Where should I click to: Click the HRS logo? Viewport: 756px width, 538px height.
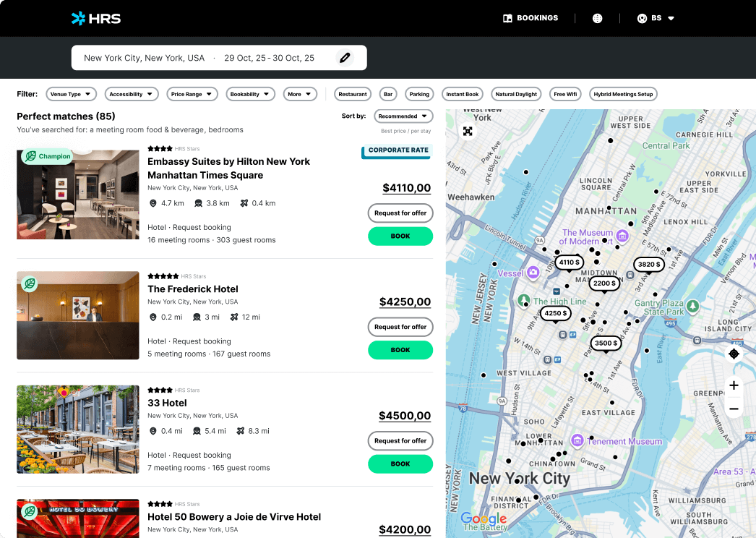[96, 18]
